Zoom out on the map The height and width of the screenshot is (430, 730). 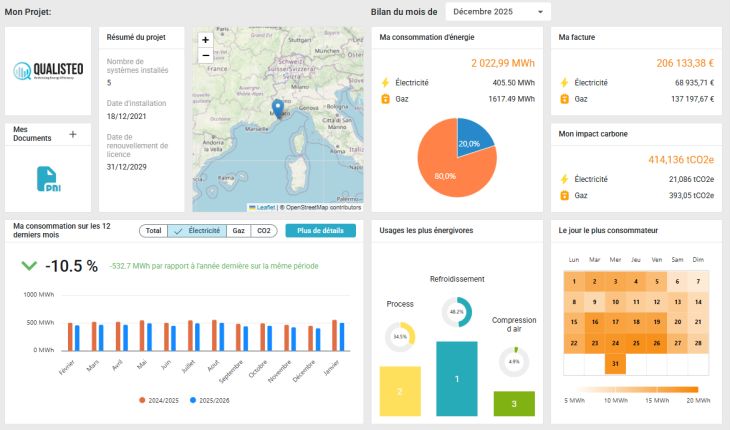click(205, 56)
